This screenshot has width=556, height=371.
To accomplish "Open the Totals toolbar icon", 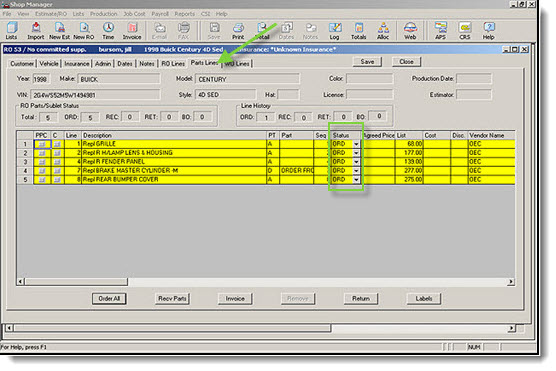I will pos(358,31).
